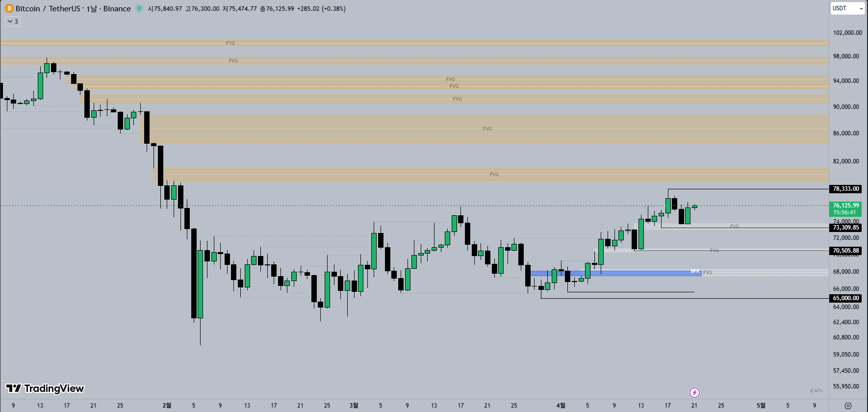This screenshot has width=868, height=412.
Task: Click the low price value 저75,474.77
Action: tap(239, 9)
